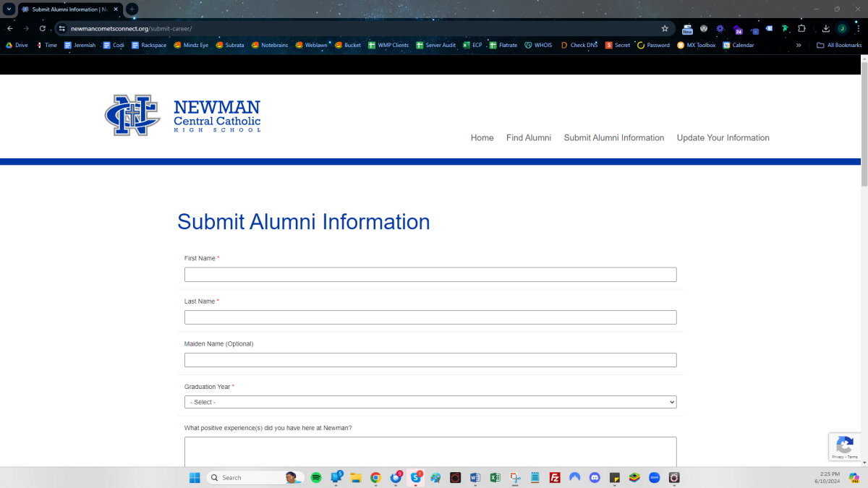Image resolution: width=868 pixels, height=488 pixels.
Task: Launch FileZilla from the taskbar
Action: pyautogui.click(x=555, y=478)
